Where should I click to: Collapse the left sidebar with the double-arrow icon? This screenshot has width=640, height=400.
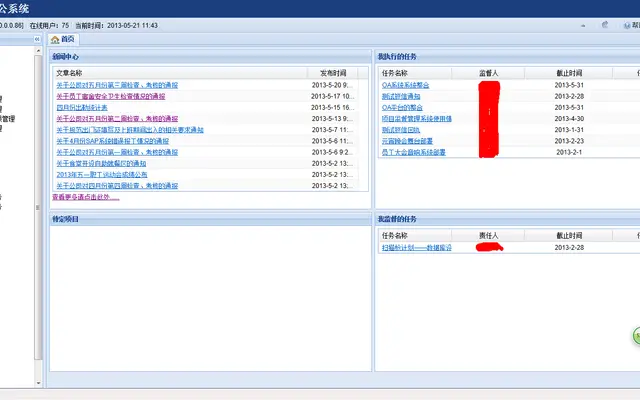coord(37,39)
